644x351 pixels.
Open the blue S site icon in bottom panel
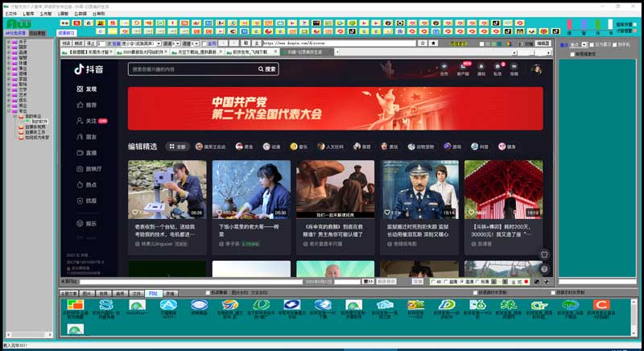coord(106,304)
